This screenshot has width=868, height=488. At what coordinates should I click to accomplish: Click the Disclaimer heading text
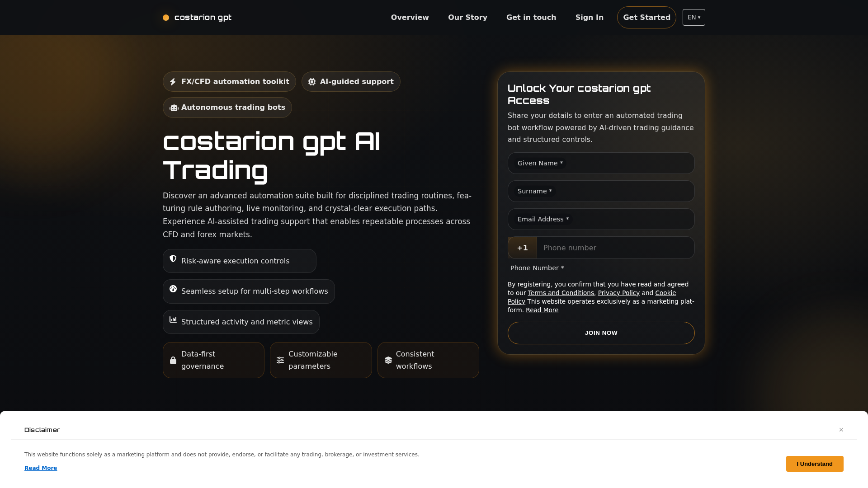[42, 430]
